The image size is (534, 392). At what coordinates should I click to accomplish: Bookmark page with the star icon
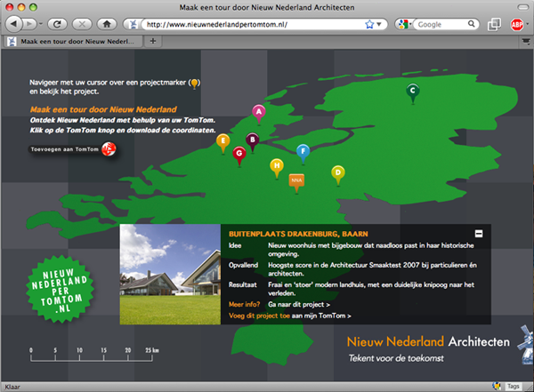point(369,24)
